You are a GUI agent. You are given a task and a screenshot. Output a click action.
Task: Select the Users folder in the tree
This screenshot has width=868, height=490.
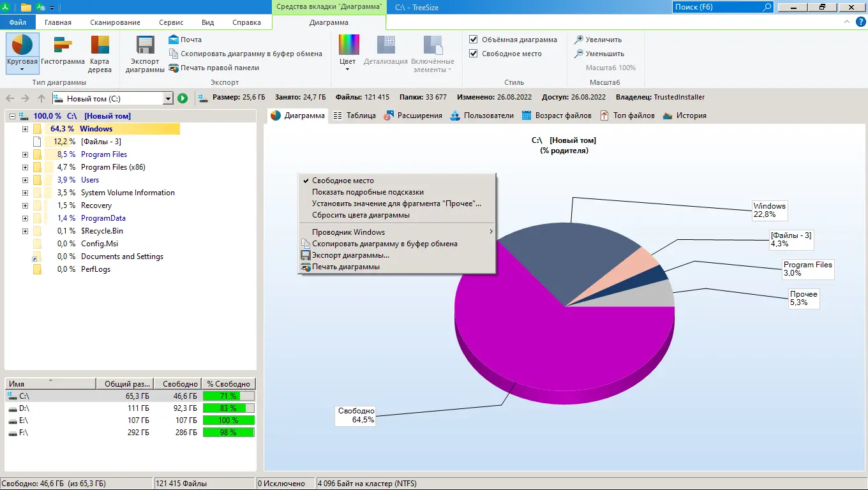(x=90, y=179)
